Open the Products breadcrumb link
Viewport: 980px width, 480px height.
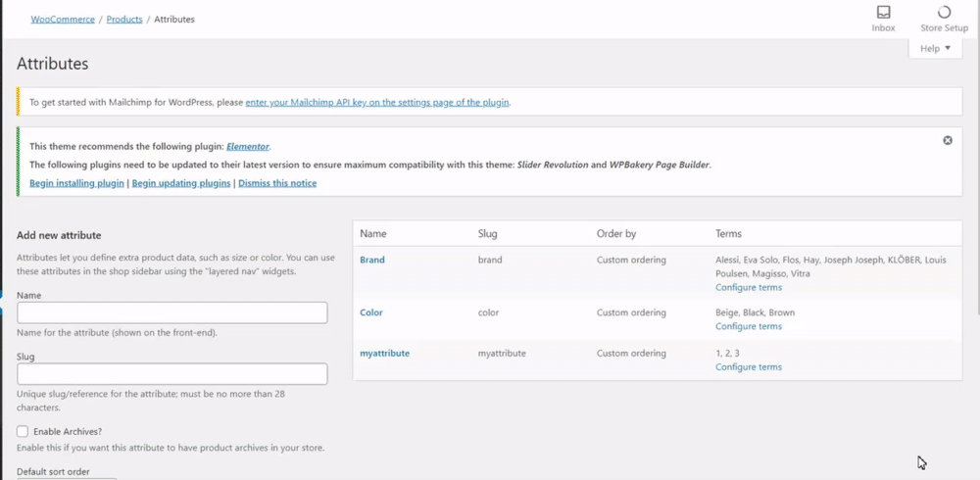(124, 20)
